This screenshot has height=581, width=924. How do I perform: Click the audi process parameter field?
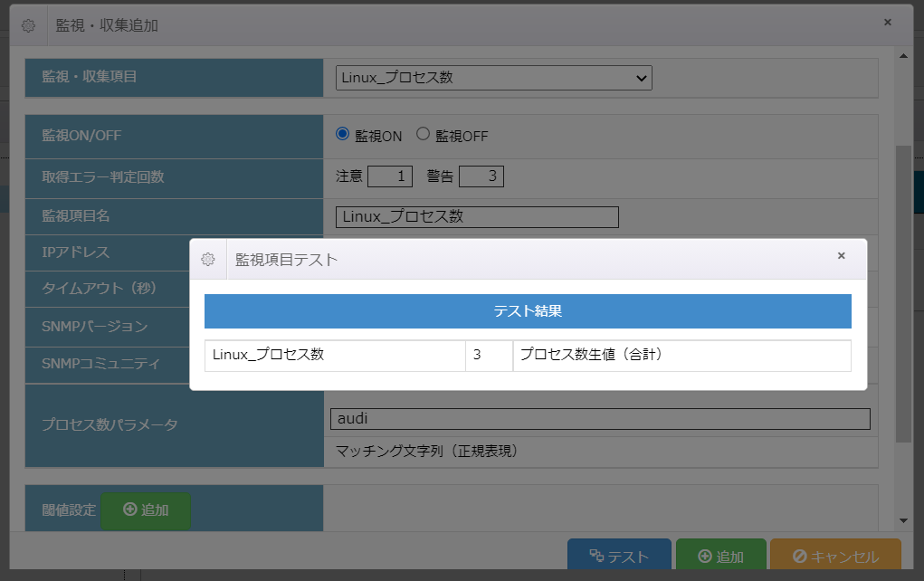coord(599,419)
